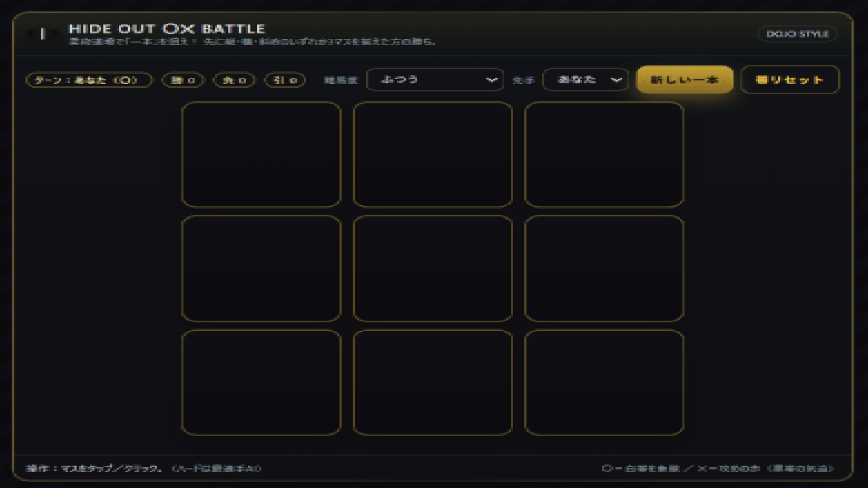Choose the middle-left board cell
Screen dimensions: 868x488
tap(261, 268)
